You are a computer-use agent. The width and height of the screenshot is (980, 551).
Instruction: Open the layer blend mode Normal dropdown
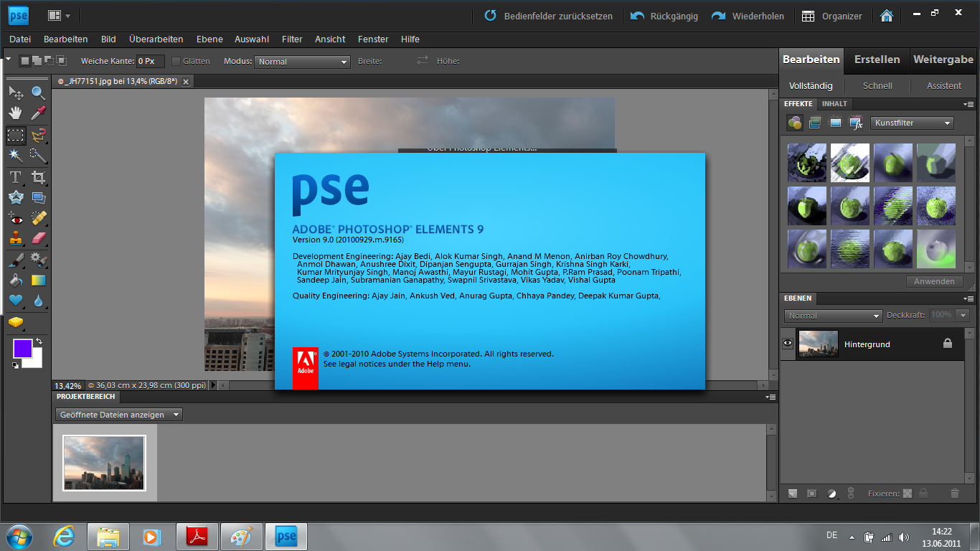tap(833, 316)
